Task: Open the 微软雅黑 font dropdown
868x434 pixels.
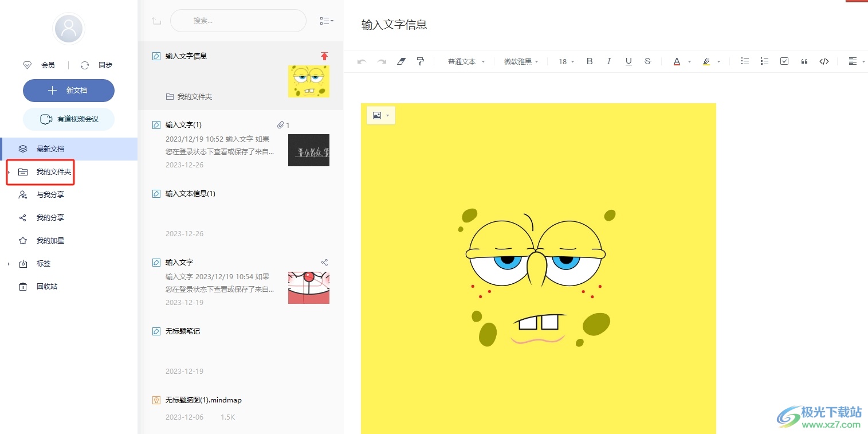Action: (521, 62)
